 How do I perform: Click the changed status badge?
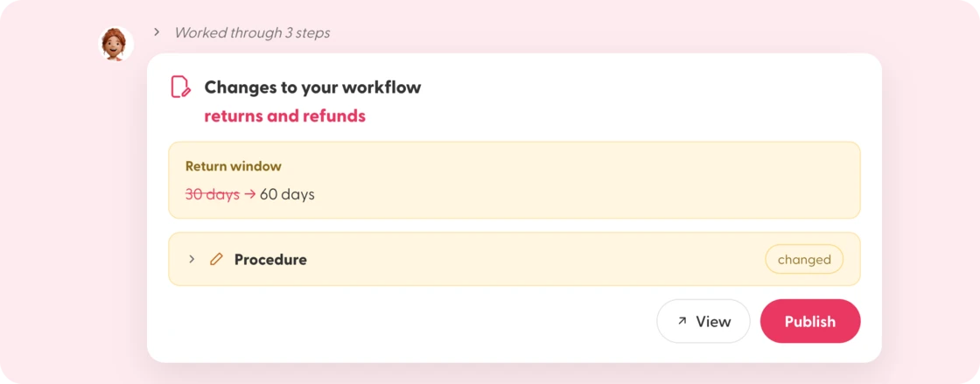point(804,259)
